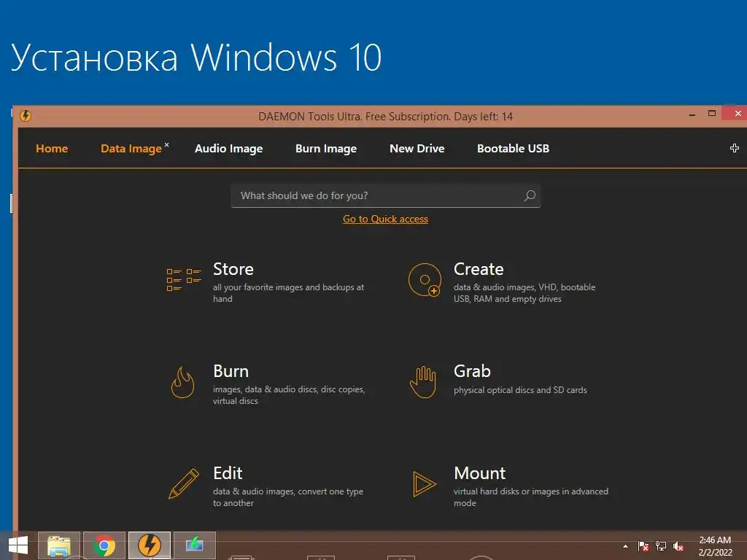This screenshot has height=560, width=747.
Task: Minimize the DAEMON Tools window
Action: pyautogui.click(x=692, y=114)
